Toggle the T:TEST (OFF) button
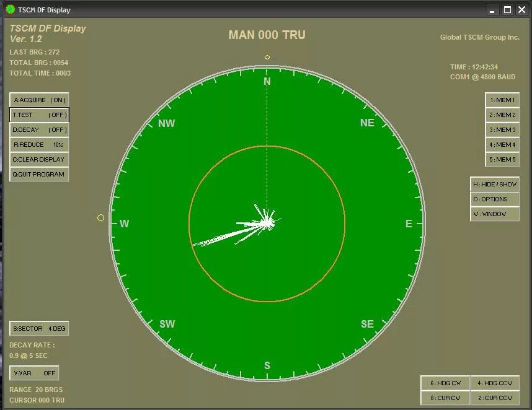Viewport: 532px width, 410px height. point(39,115)
